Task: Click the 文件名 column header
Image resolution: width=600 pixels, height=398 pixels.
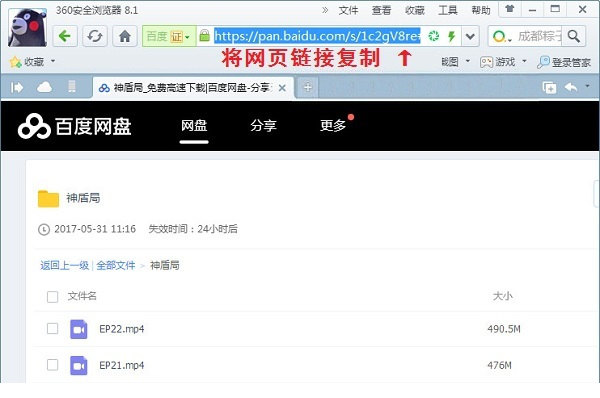Action: tap(82, 296)
